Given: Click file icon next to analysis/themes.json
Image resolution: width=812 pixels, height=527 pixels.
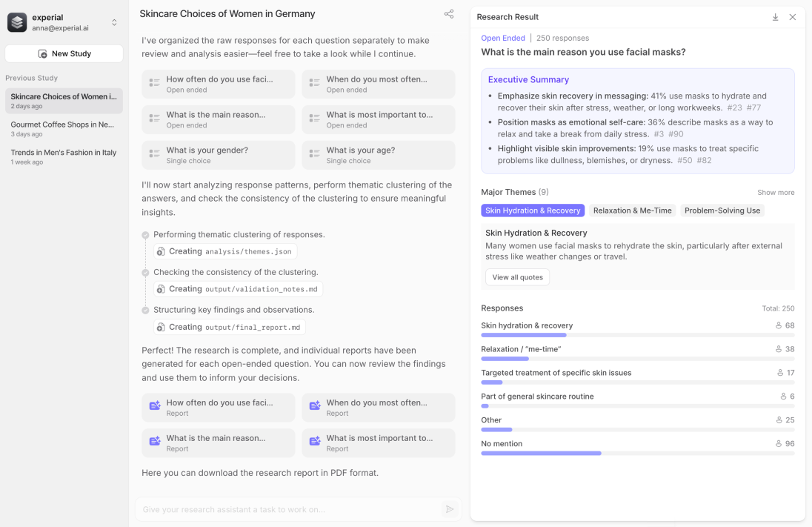Looking at the screenshot, I should [x=161, y=251].
